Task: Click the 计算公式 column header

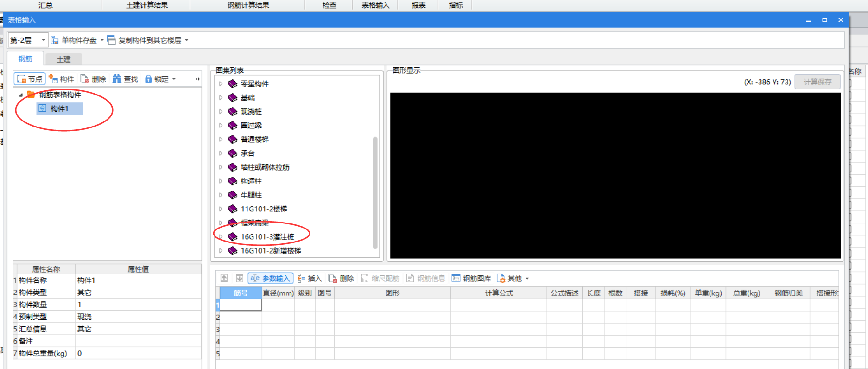Action: pyautogui.click(x=499, y=293)
